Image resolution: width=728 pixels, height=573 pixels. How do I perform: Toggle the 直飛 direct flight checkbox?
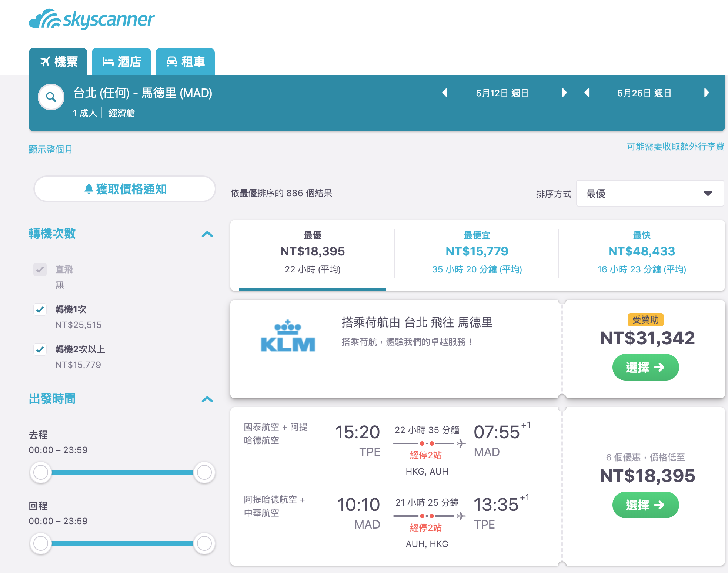pos(40,269)
